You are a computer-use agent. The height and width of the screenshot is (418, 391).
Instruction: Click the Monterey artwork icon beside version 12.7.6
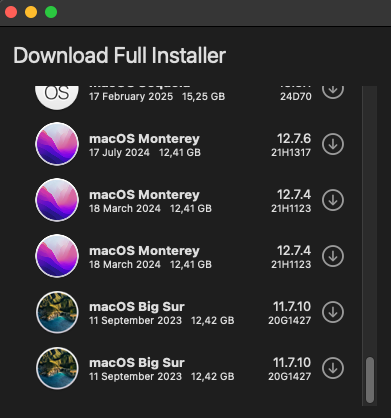click(57, 144)
